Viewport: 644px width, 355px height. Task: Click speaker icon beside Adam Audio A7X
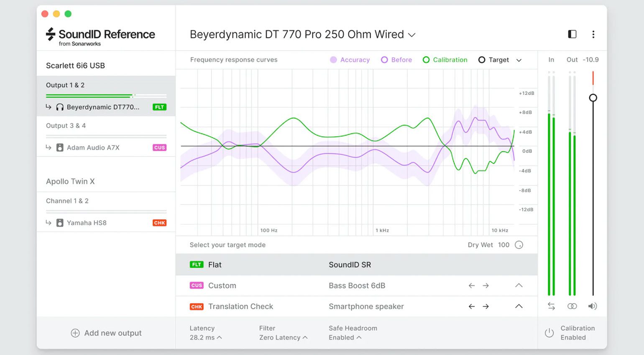coord(60,148)
